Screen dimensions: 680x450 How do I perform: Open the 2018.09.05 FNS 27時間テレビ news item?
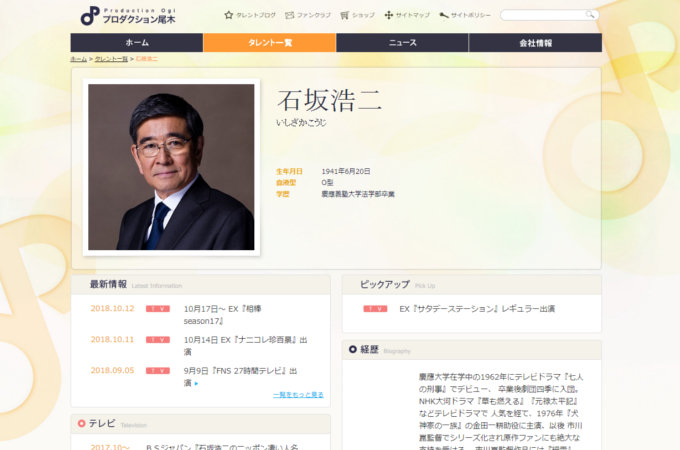pos(240,377)
